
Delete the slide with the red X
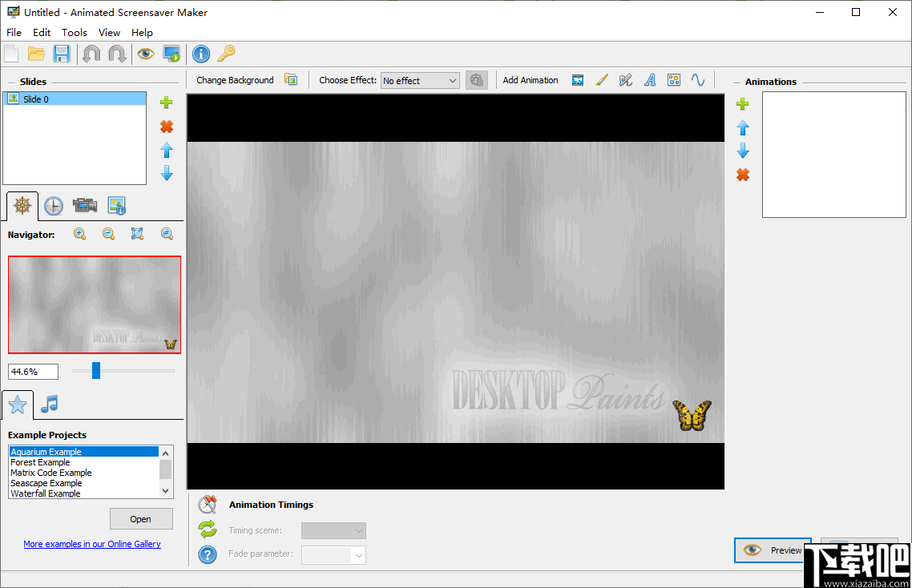(x=167, y=127)
